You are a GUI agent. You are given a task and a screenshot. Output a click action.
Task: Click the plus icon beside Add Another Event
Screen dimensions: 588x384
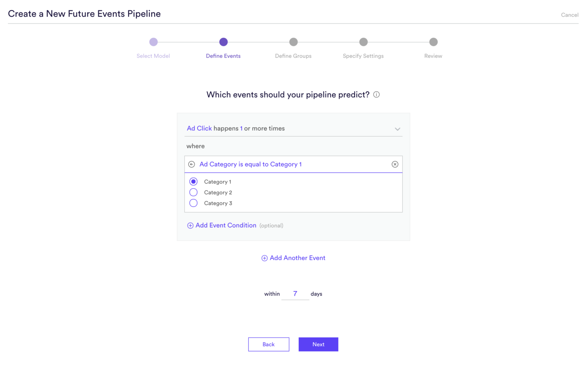point(264,258)
